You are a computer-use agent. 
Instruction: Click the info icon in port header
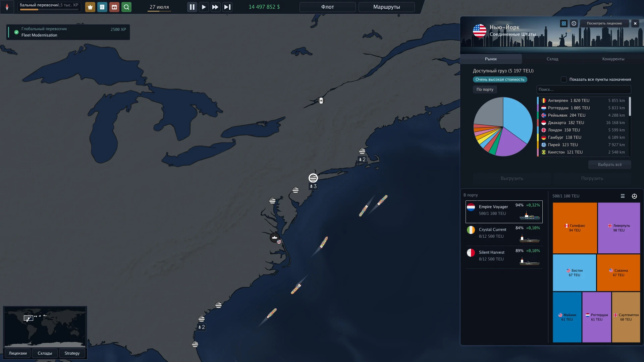(x=574, y=23)
